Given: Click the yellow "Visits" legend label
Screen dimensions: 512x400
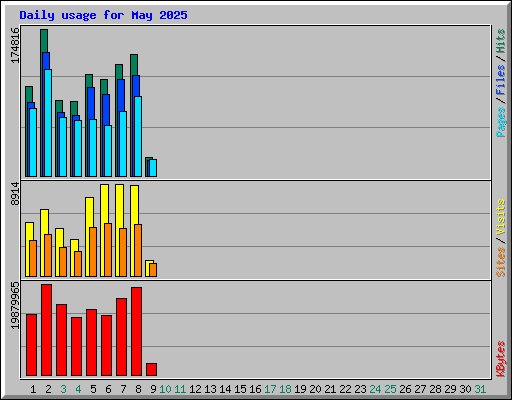Looking at the screenshot, I should tap(501, 218).
